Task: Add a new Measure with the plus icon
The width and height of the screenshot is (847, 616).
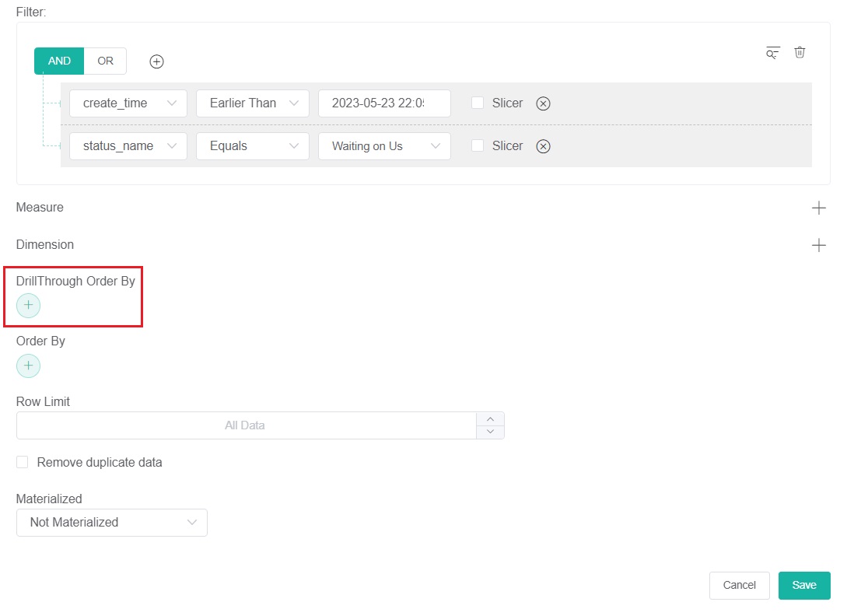Action: [x=818, y=208]
